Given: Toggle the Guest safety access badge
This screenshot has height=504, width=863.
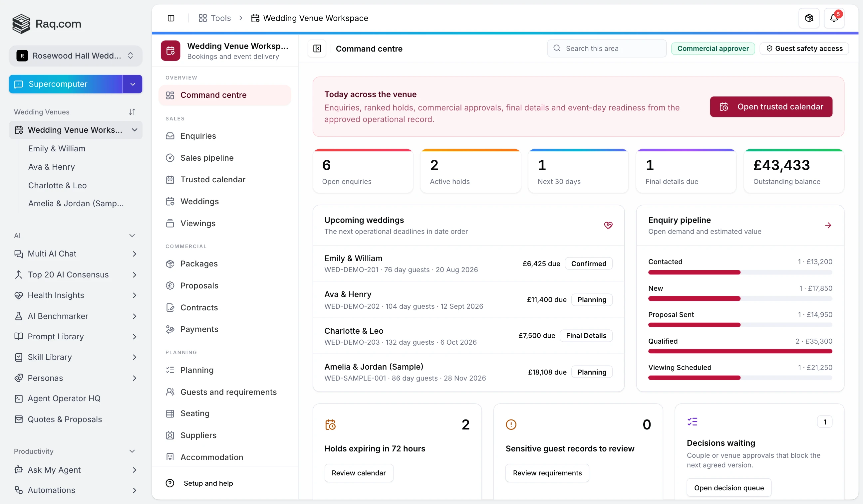Looking at the screenshot, I should 804,49.
